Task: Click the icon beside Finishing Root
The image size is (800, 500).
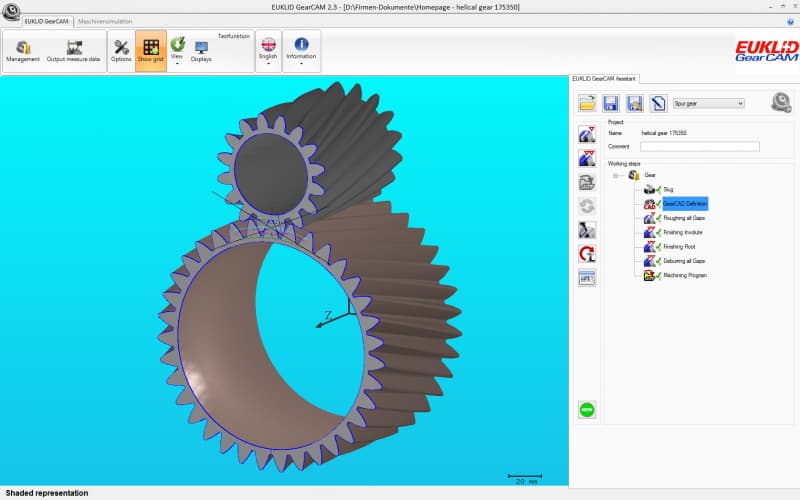Action: coord(649,246)
